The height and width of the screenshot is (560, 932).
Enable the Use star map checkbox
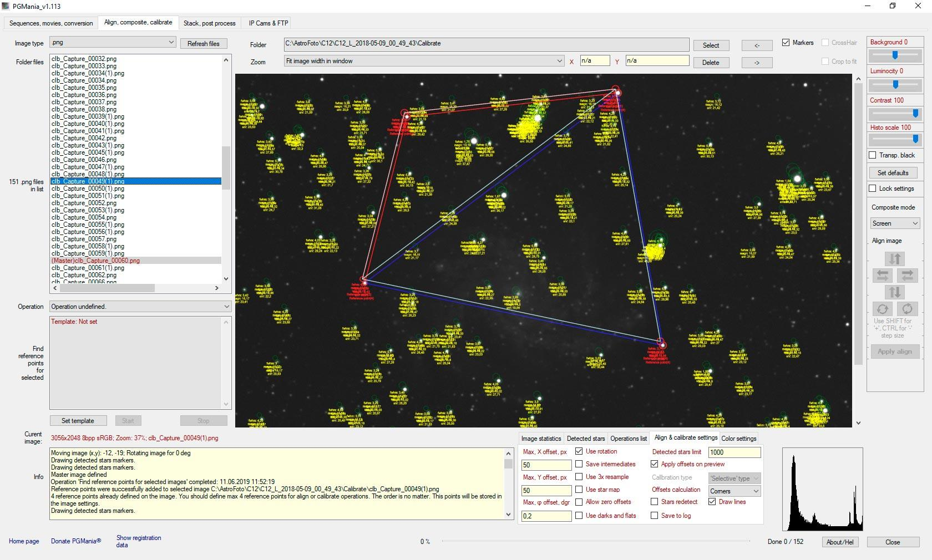(579, 490)
